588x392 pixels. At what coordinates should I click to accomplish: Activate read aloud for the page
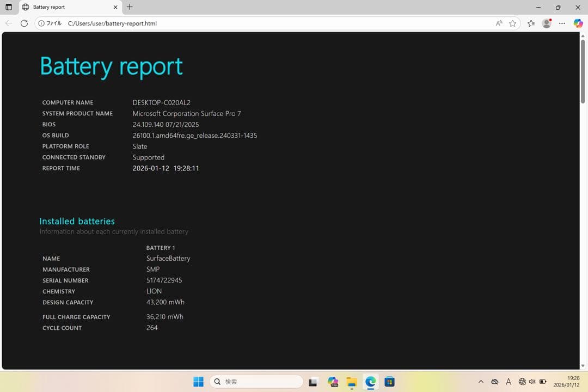(x=499, y=23)
